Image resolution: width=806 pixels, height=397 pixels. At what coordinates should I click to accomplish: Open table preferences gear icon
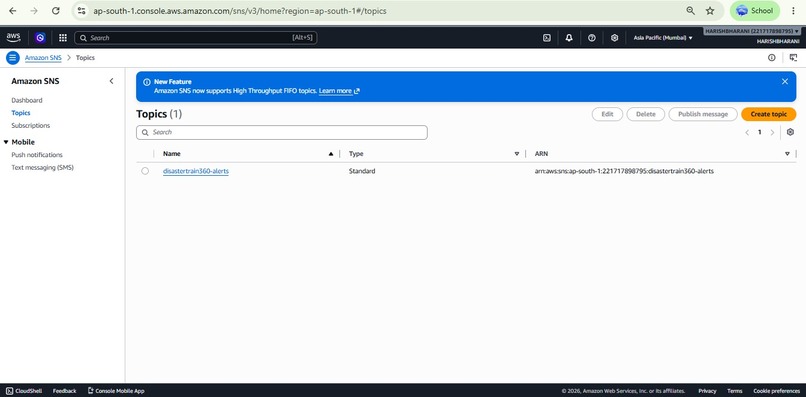(x=791, y=132)
